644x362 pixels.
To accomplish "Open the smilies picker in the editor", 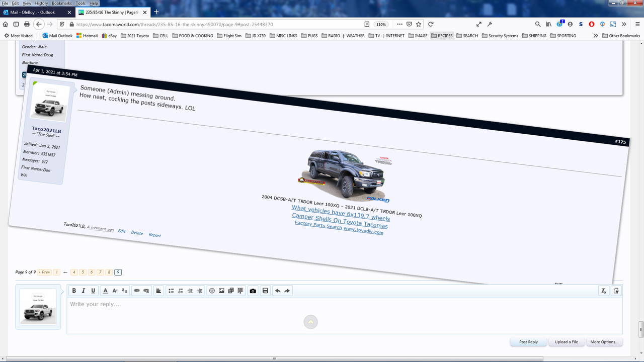I will [x=212, y=291].
